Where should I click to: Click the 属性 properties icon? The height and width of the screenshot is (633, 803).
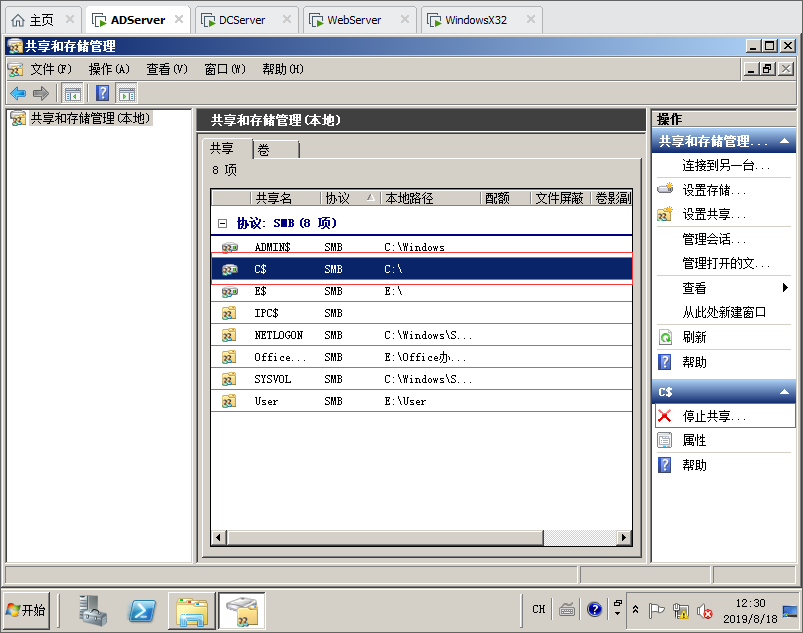(x=665, y=440)
